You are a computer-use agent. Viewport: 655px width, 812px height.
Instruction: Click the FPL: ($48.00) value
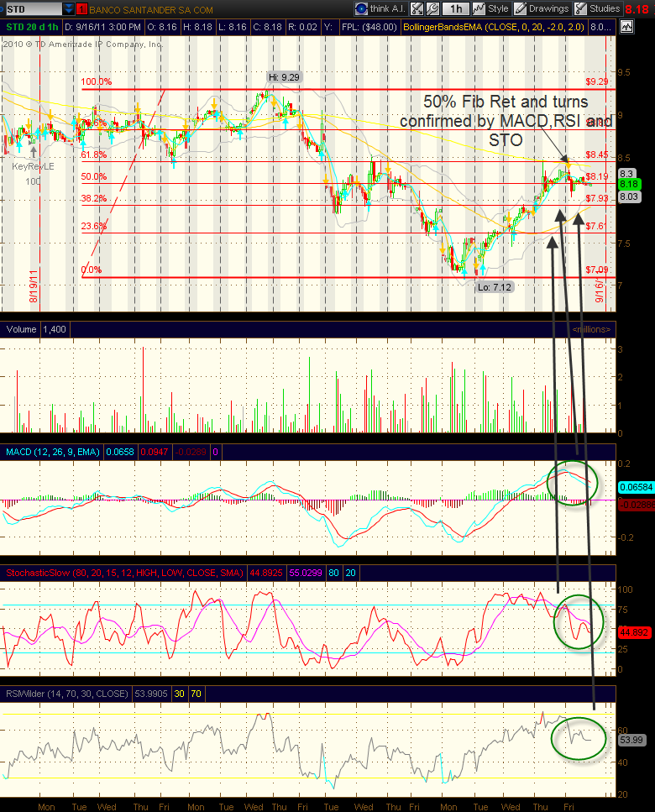click(x=369, y=27)
